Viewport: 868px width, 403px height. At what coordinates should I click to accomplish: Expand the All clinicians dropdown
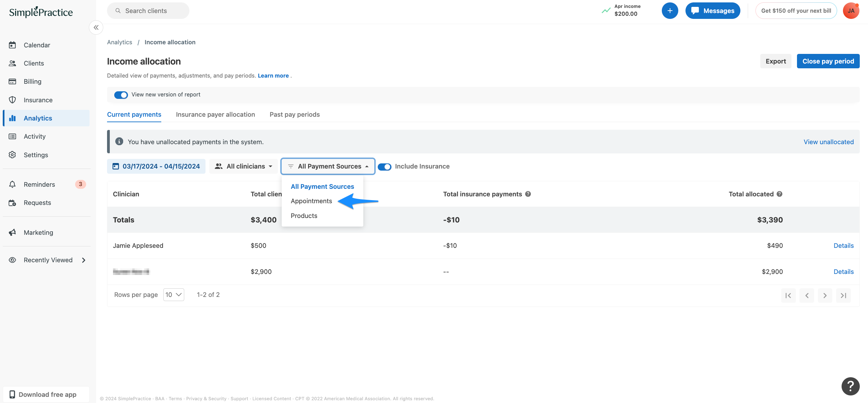click(243, 166)
